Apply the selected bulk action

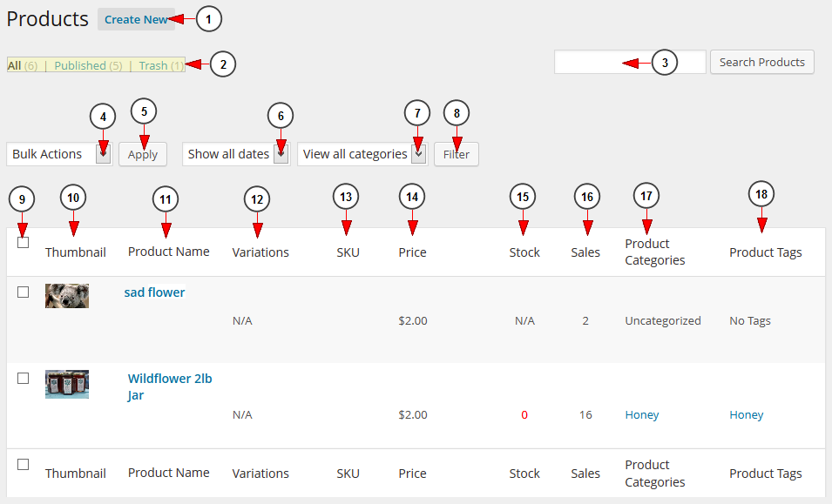[x=143, y=154]
